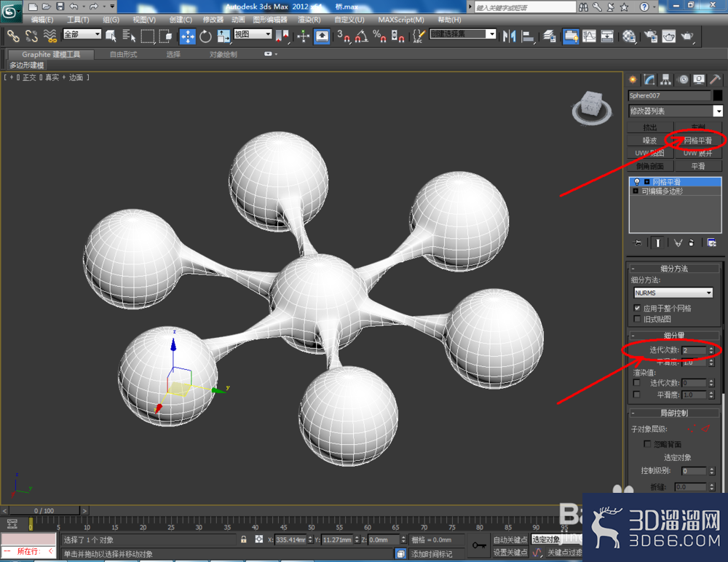Click the time slider 0 / 100

[44, 510]
